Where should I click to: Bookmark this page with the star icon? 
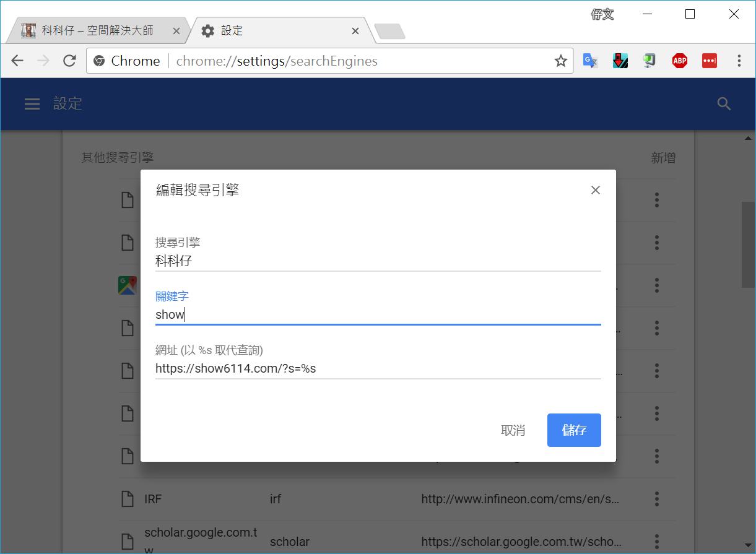[x=560, y=61]
